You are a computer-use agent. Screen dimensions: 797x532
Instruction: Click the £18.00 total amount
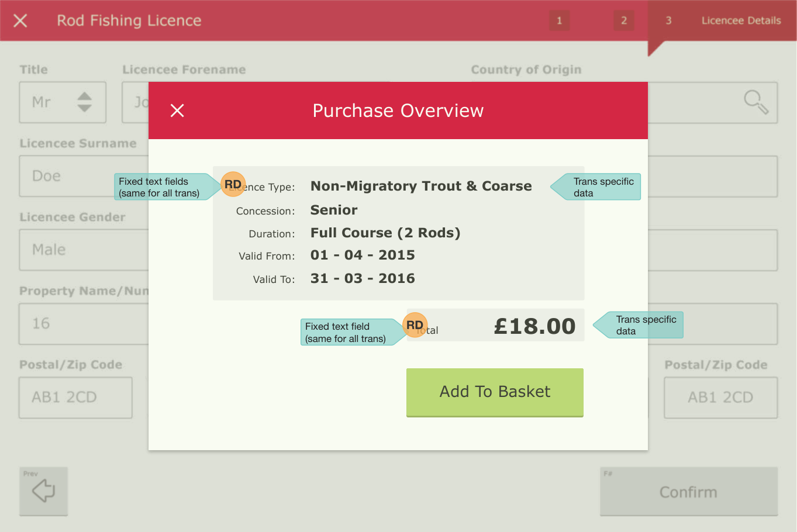534,326
